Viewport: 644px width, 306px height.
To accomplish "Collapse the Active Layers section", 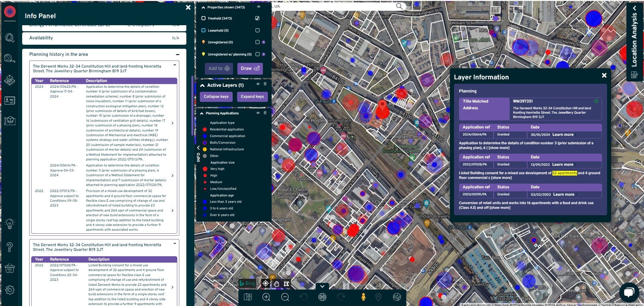I will pos(202,85).
